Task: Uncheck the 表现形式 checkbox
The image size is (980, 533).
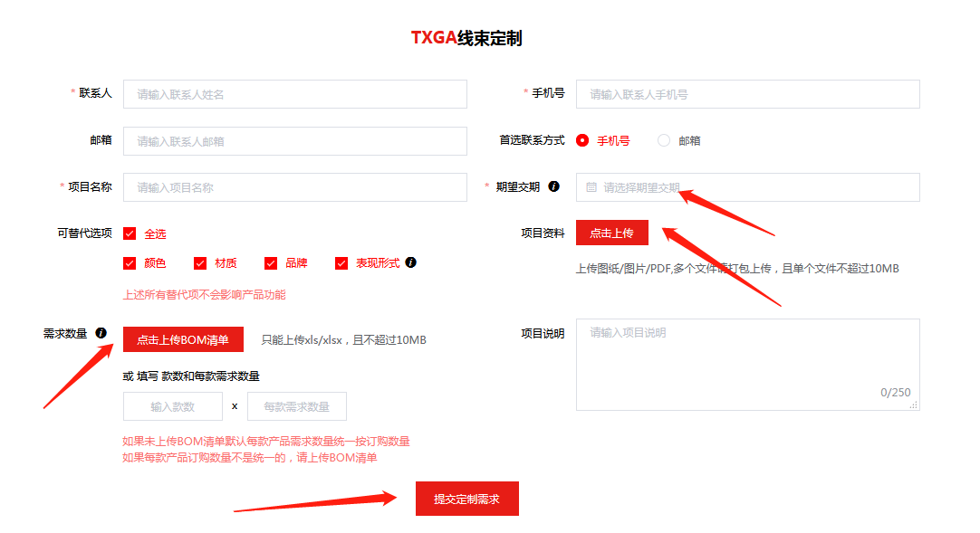Action: tap(341, 263)
